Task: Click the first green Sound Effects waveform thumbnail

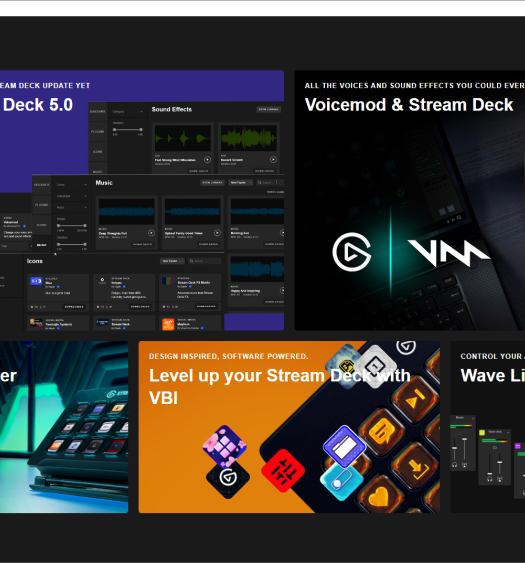Action: 183,138
